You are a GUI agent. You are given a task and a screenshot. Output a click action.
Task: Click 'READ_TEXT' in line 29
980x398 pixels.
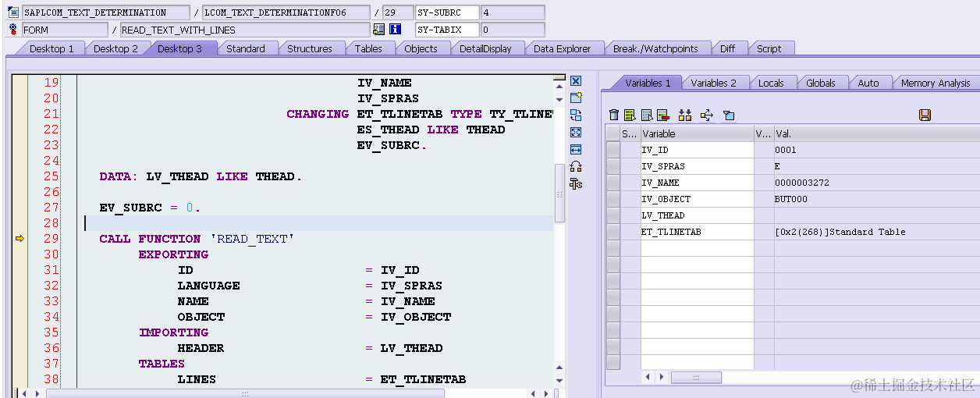(x=252, y=239)
